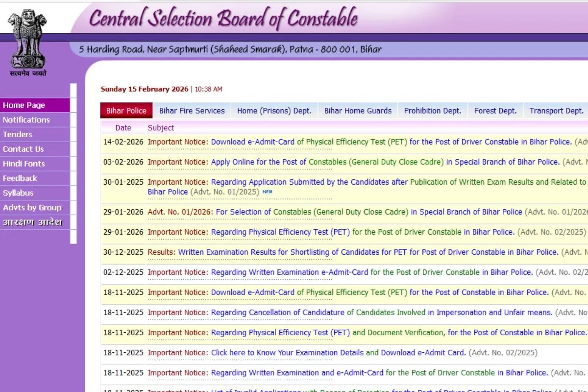The width and height of the screenshot is (588, 392).
Task: Open the Home Page menu item
Action: point(24,105)
